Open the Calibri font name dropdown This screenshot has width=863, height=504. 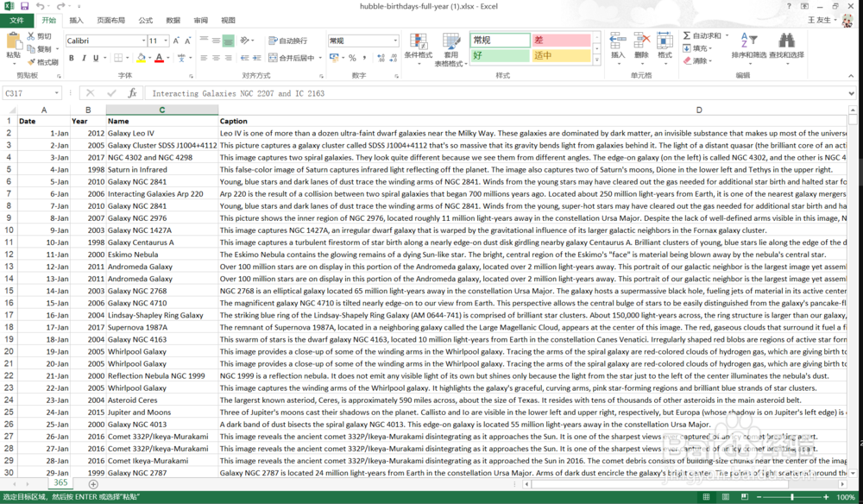(x=143, y=41)
